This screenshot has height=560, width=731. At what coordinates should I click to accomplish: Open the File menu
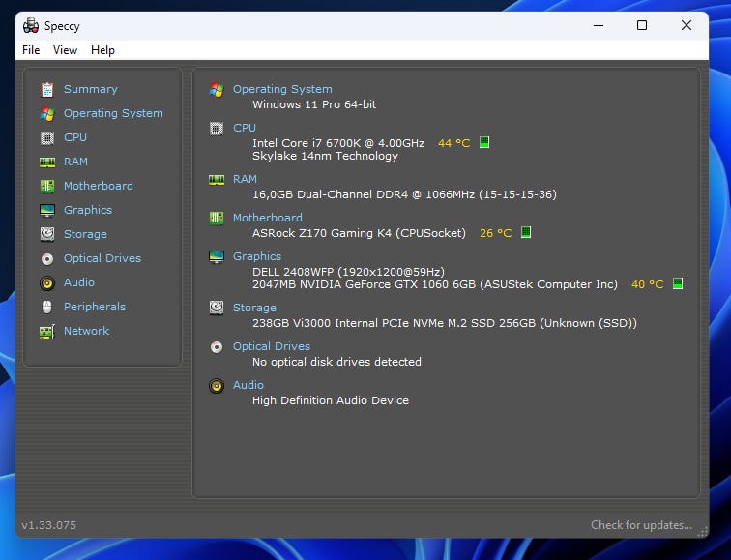point(31,50)
